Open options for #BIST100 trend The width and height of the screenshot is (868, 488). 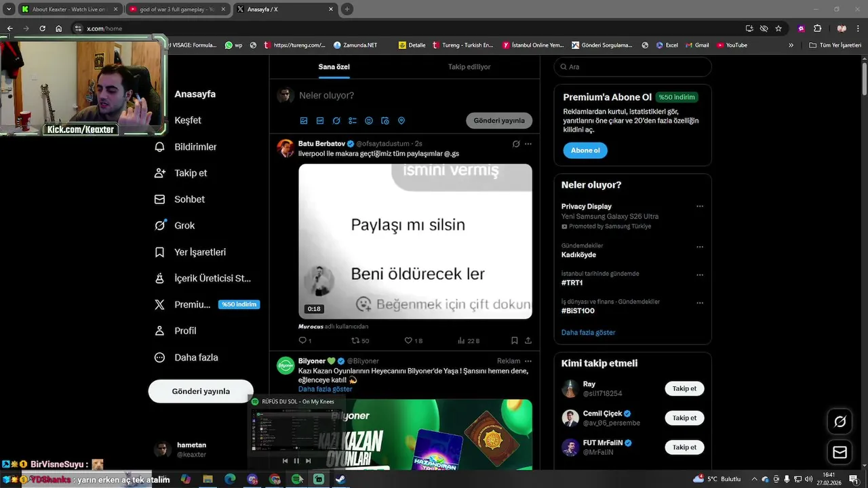point(700,303)
